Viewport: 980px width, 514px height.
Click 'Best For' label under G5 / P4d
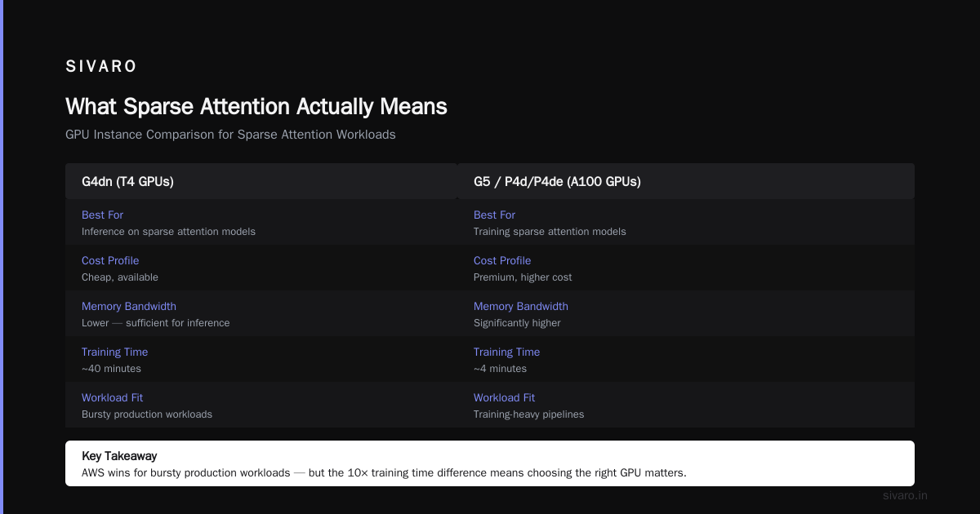tap(494, 215)
